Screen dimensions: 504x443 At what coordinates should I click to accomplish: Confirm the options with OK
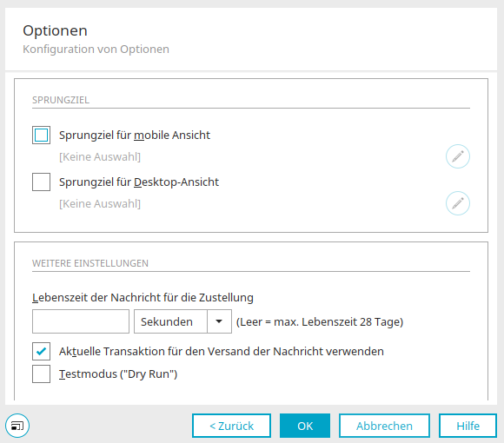(x=305, y=426)
